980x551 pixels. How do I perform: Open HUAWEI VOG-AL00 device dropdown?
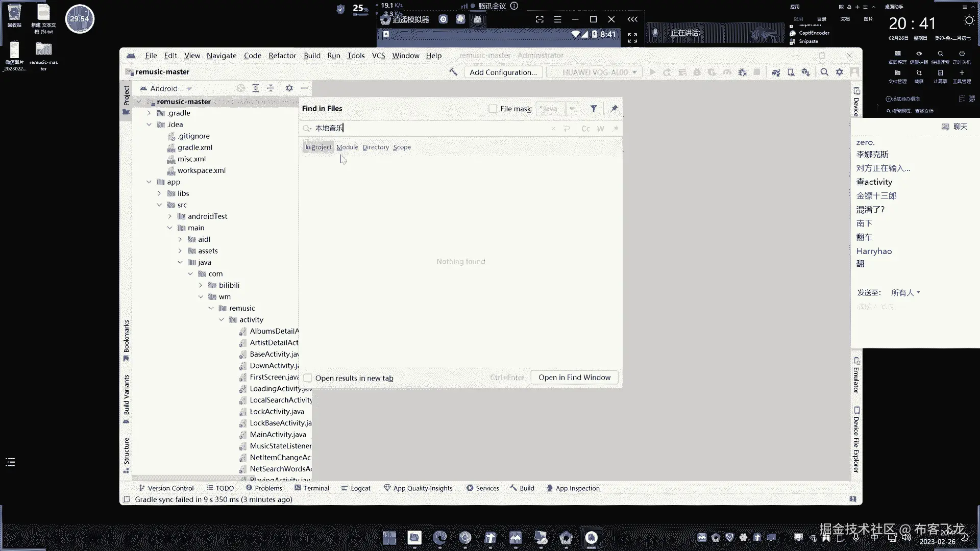click(595, 72)
